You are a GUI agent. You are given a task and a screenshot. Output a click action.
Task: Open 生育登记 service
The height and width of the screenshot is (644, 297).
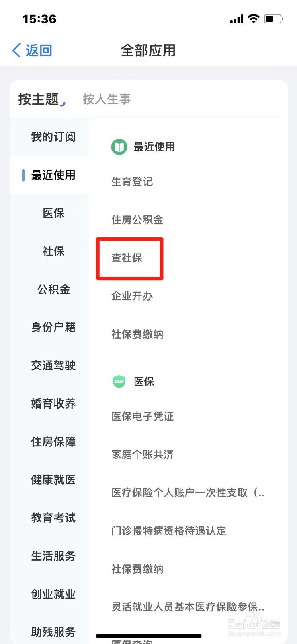click(132, 182)
